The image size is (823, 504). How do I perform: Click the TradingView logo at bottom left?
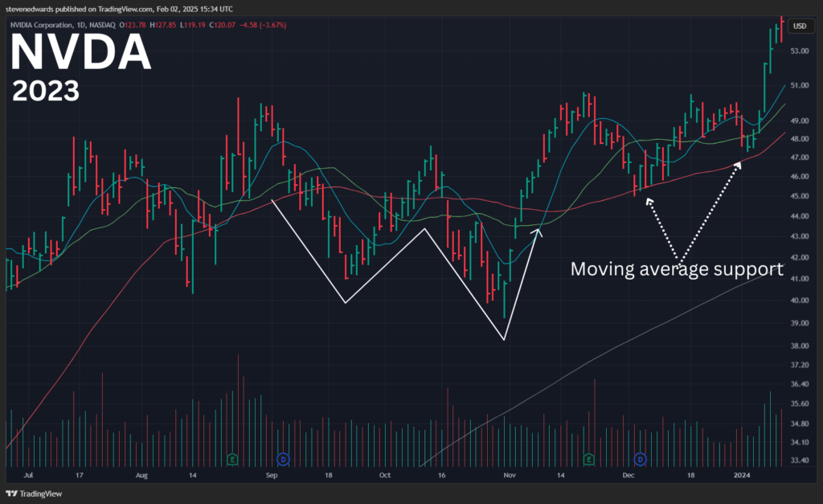click(x=34, y=494)
